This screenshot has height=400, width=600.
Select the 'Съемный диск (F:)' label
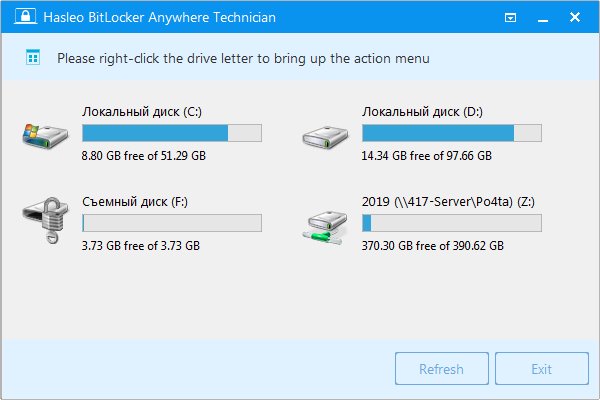pyautogui.click(x=135, y=202)
